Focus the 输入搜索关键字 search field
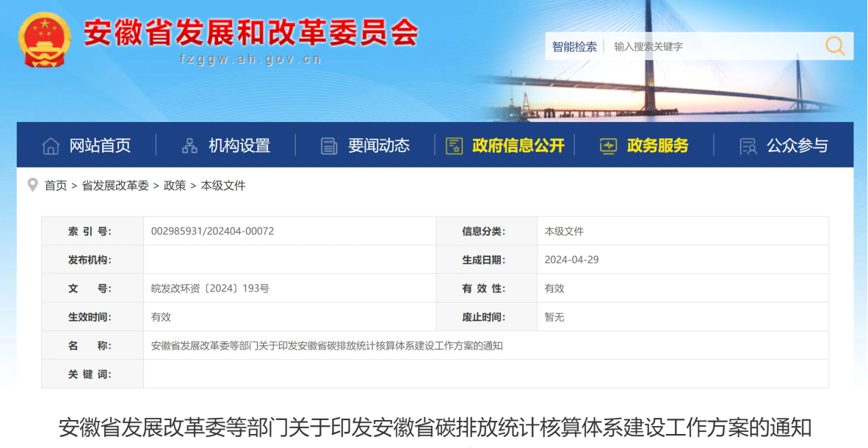Screen dimensions: 868x448 coord(714,46)
